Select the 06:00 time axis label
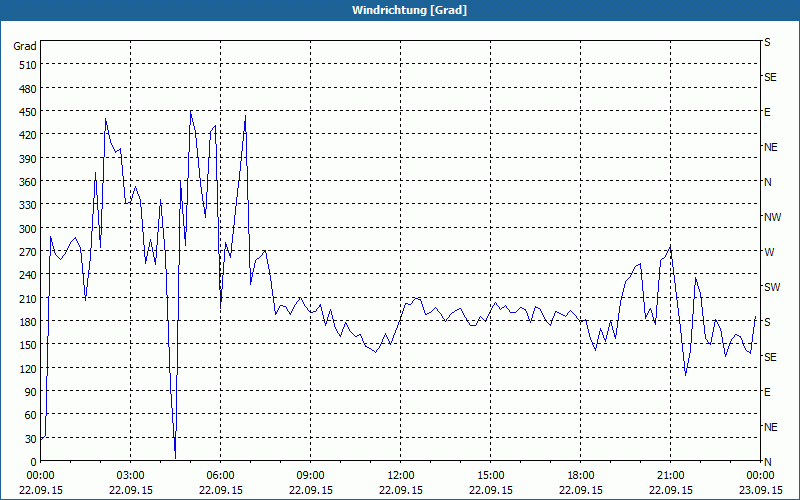 (220, 476)
